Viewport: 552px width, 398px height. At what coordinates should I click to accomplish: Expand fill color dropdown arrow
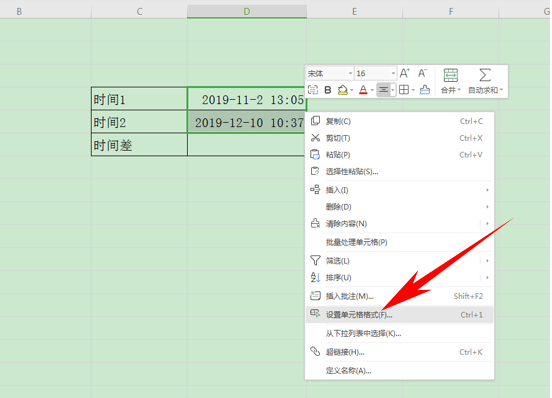pos(352,90)
